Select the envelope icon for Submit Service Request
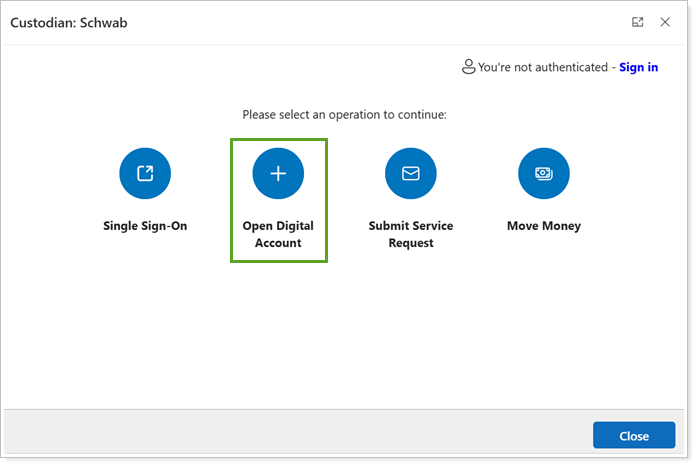 tap(410, 173)
